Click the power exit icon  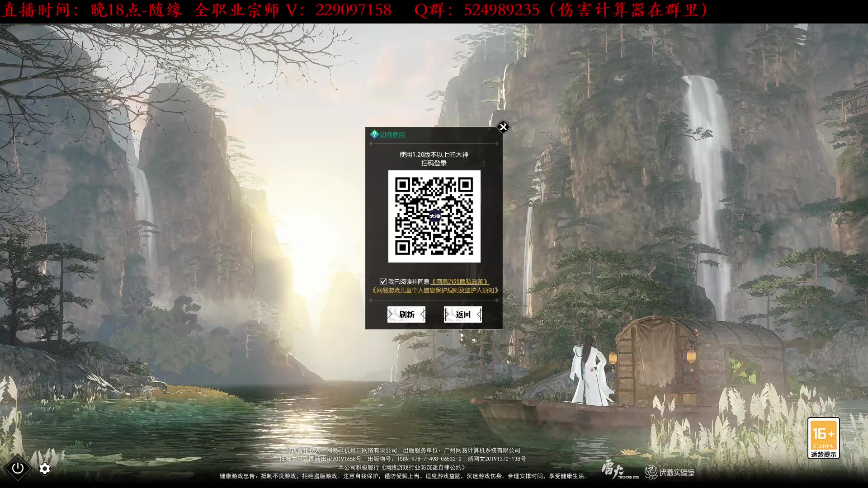18,469
